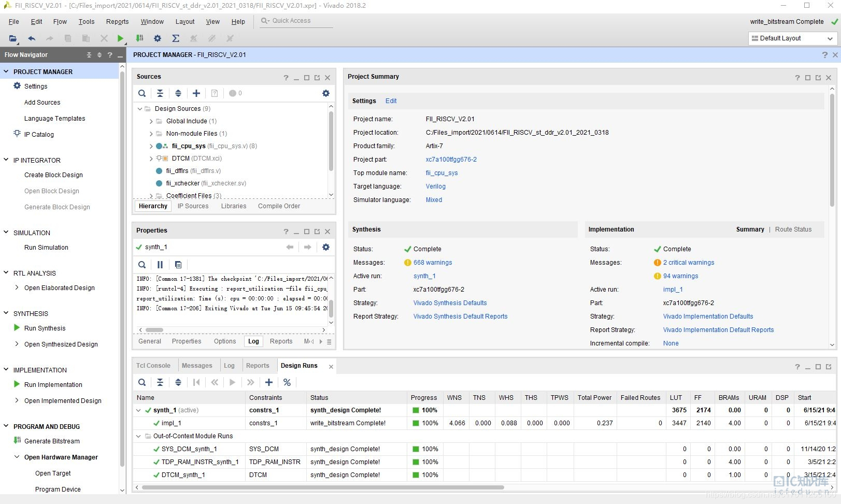841x504 pixels.
Task: Collapse all rows in Design Runs
Action: pos(160,382)
